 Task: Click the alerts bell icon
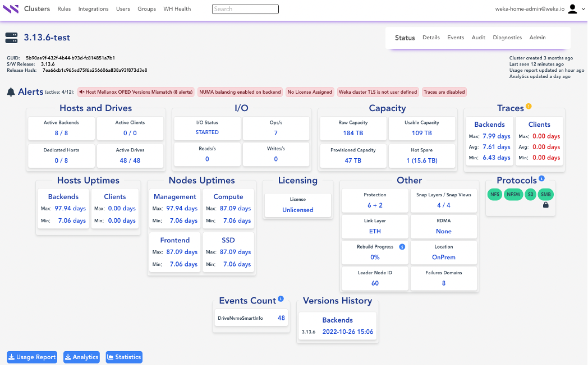(x=11, y=92)
